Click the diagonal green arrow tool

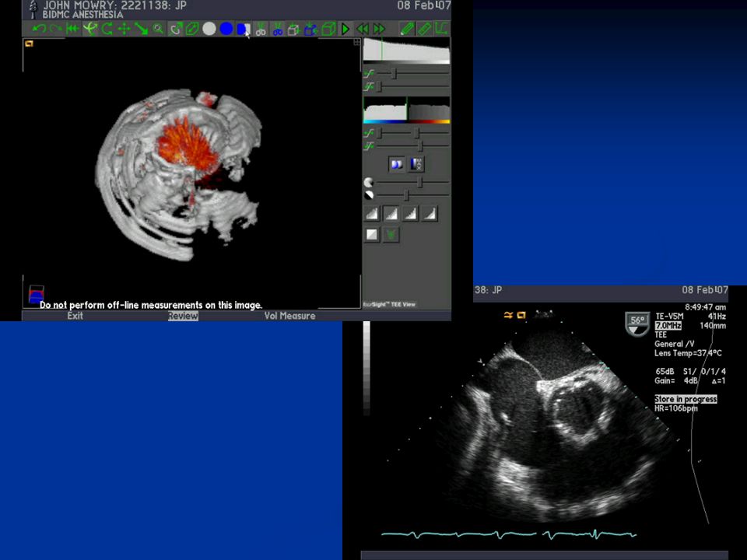141,29
